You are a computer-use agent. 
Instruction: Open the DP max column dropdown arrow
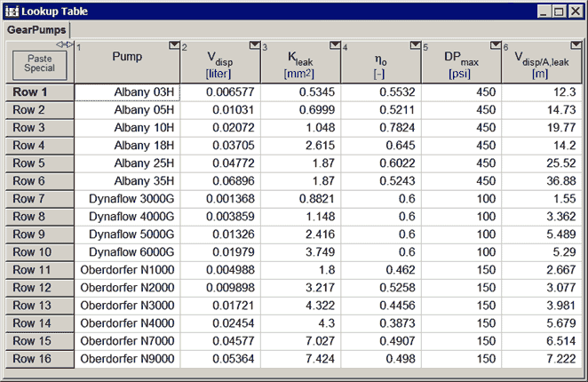pyautogui.click(x=496, y=46)
